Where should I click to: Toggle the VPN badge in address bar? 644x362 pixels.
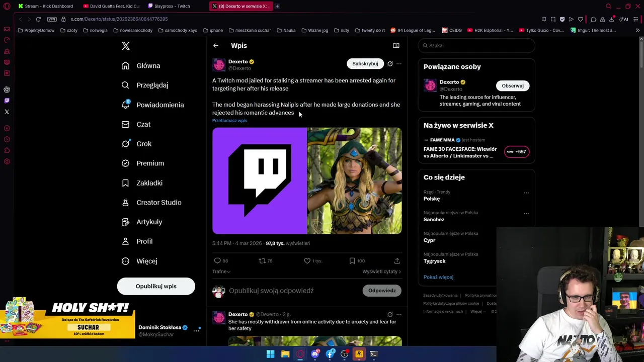52,19
